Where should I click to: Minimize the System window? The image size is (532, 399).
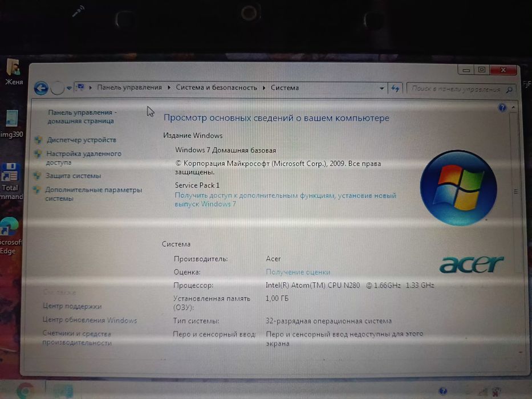466,70
